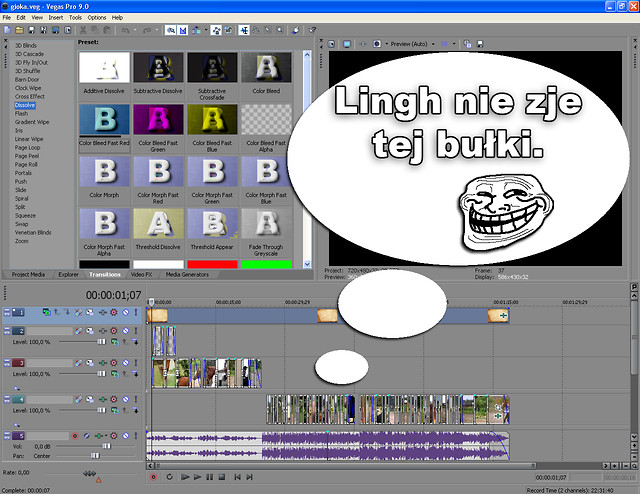This screenshot has height=494, width=640.
Task: Select the Page Peel transition
Action: [27, 156]
